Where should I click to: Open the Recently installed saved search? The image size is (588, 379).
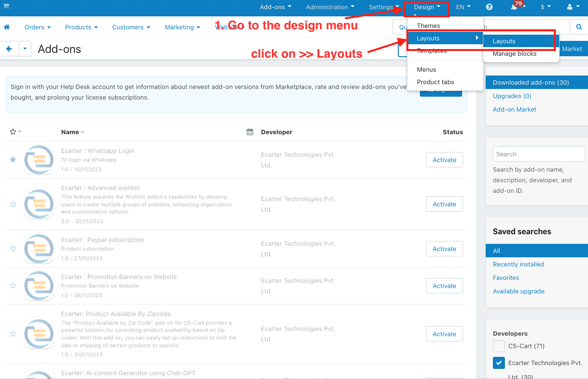click(x=518, y=264)
